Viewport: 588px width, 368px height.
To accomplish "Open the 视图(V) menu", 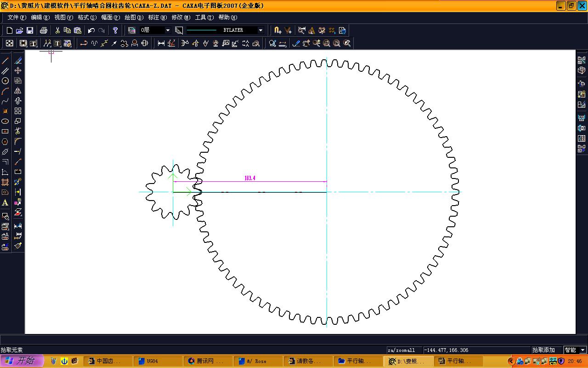I will point(63,17).
